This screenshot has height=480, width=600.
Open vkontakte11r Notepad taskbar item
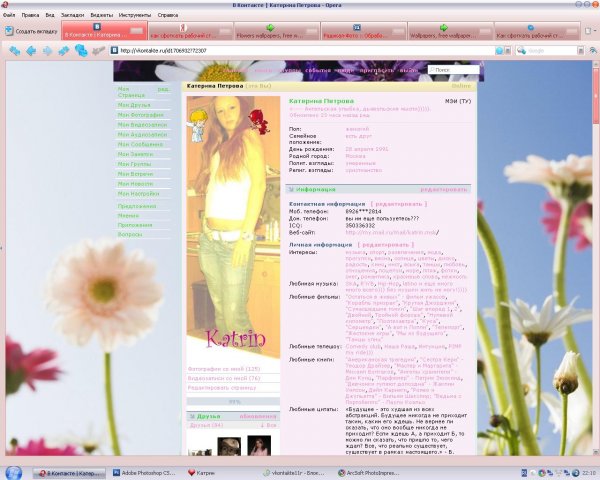[x=294, y=473]
